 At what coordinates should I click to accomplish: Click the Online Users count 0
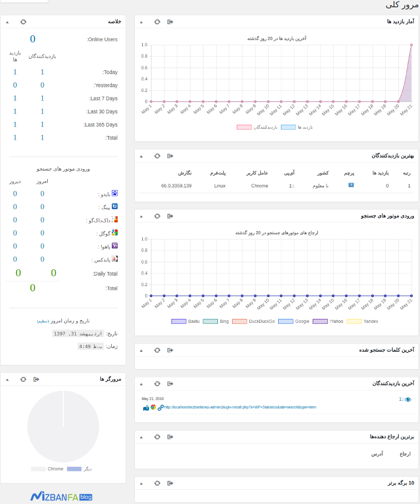pyautogui.click(x=33, y=39)
